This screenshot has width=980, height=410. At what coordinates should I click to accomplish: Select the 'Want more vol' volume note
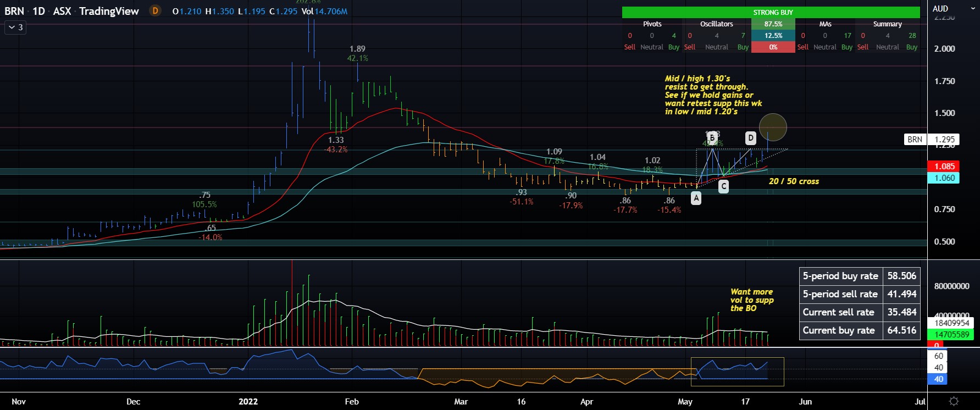751,300
